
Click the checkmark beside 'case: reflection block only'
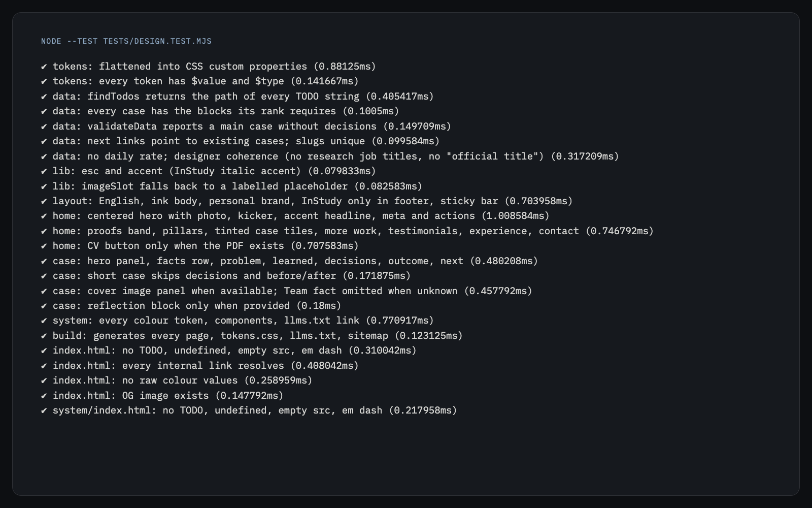click(44, 306)
